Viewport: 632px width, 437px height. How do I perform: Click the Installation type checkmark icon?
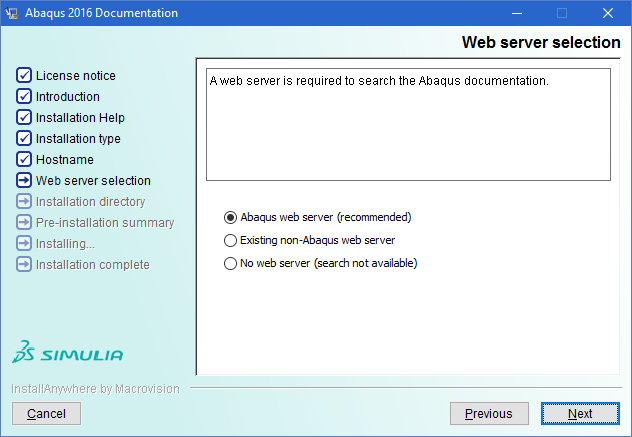(x=24, y=138)
